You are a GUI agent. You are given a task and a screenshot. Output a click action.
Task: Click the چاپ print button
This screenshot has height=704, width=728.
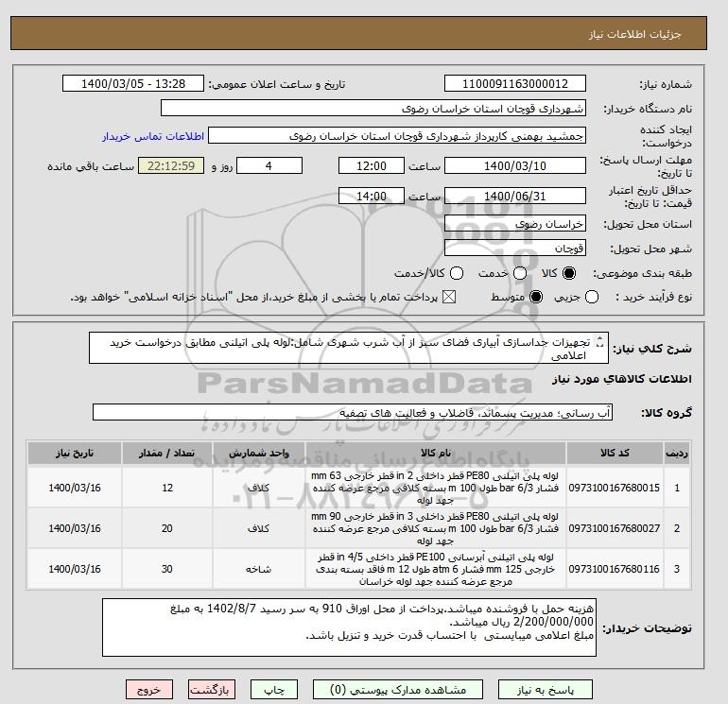pyautogui.click(x=274, y=690)
